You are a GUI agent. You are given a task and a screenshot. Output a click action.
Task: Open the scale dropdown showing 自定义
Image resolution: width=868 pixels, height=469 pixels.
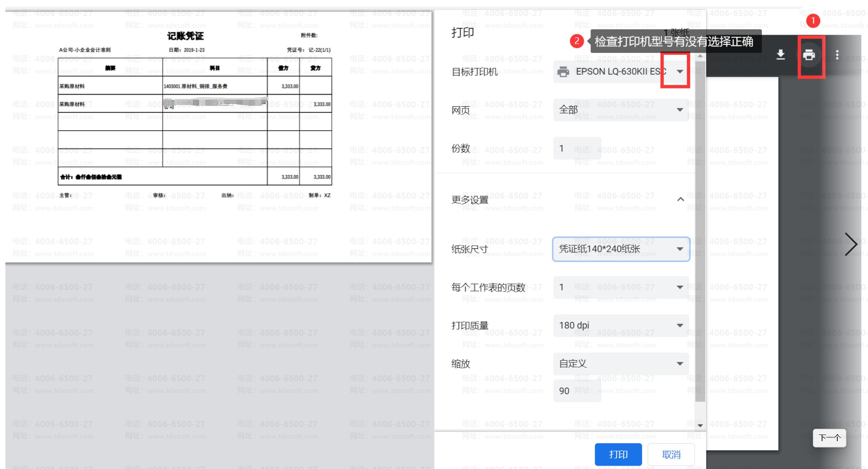621,364
